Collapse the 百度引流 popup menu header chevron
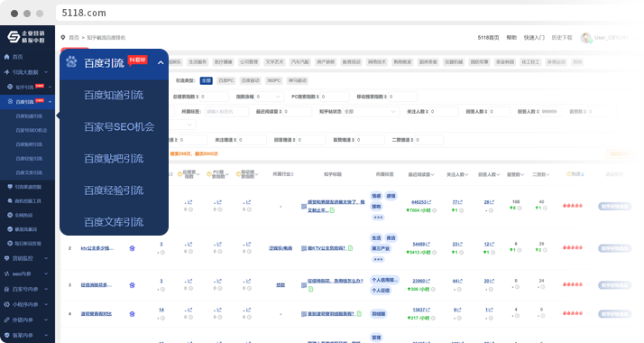Image resolution: width=644 pixels, height=343 pixels. 161,62
